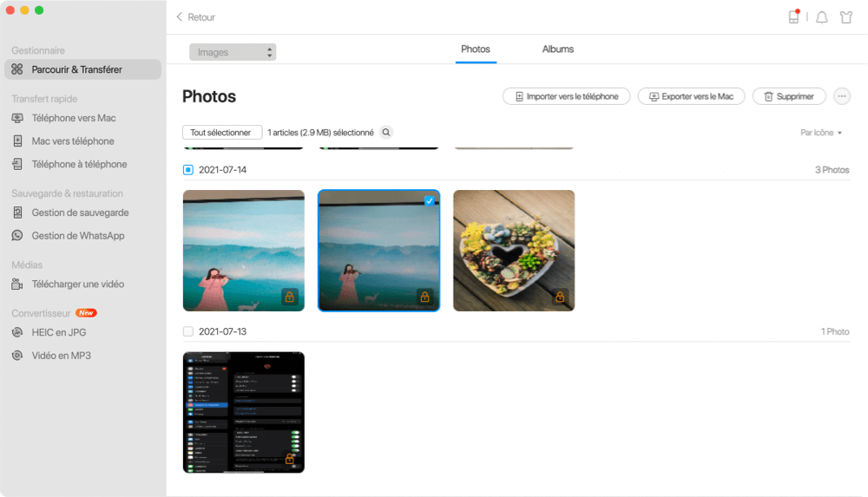This screenshot has height=497, width=868.
Task: Click the WhatsApp icon in sidebar
Action: pos(17,236)
